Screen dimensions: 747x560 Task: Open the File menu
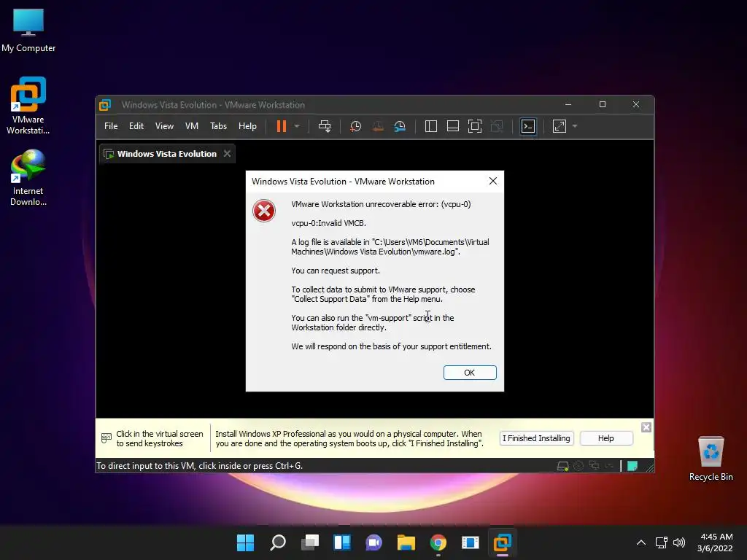click(111, 126)
